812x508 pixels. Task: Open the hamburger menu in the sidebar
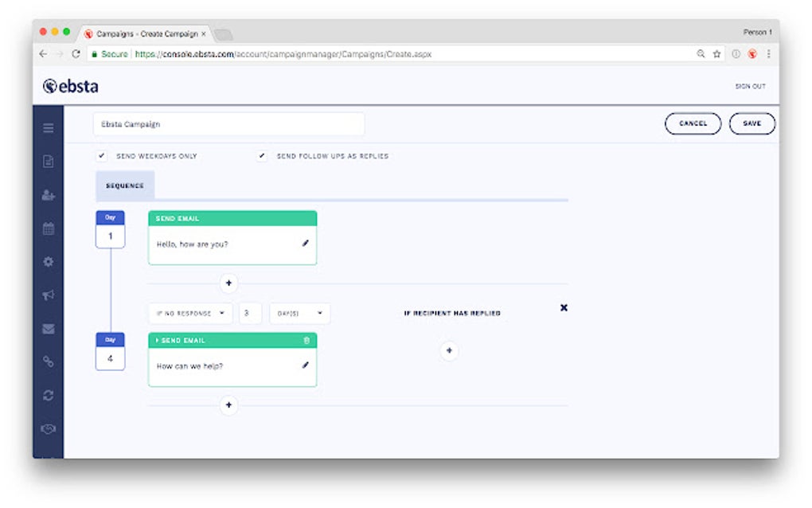point(48,127)
